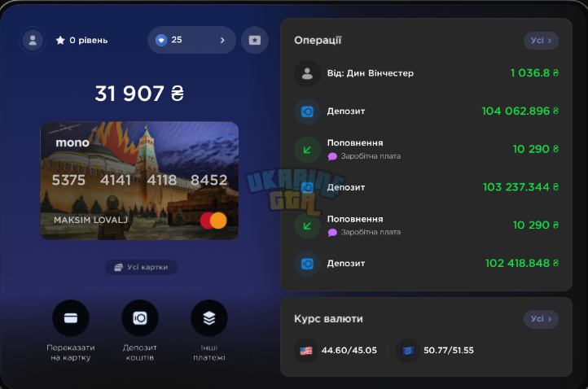This screenshot has width=588, height=389.
Task: Open the first Депозит operation icon
Action: coord(307,111)
